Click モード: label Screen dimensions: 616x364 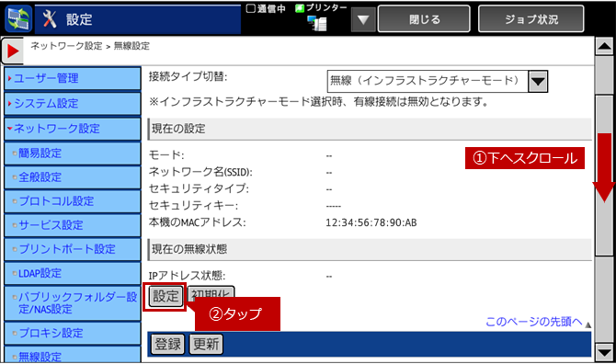[166, 155]
